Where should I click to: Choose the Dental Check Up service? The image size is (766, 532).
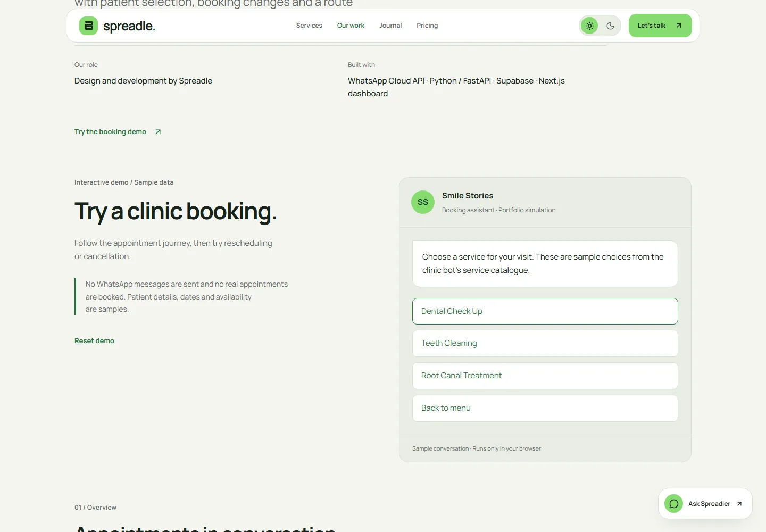(545, 311)
